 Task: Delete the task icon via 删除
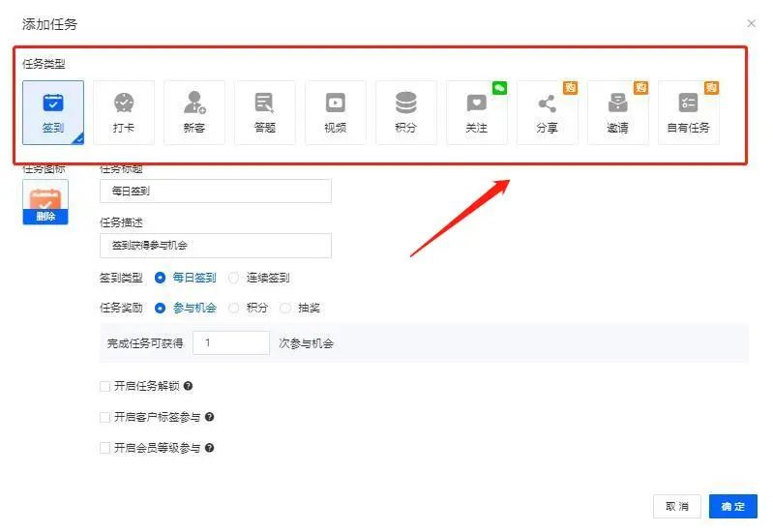pyautogui.click(x=45, y=216)
